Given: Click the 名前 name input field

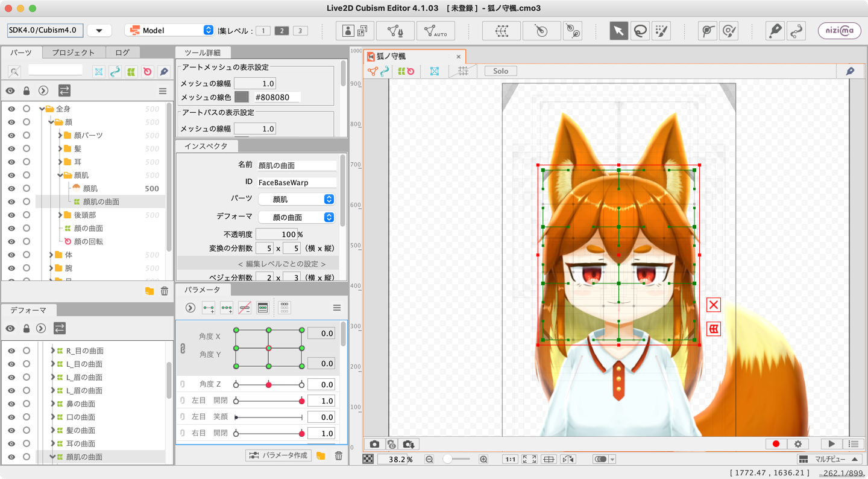Looking at the screenshot, I should (x=297, y=165).
